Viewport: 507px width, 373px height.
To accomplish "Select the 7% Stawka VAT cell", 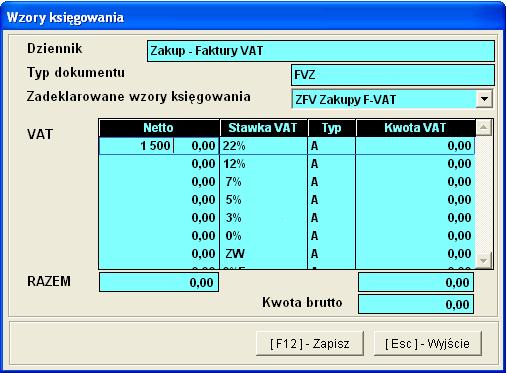I will pos(264,182).
